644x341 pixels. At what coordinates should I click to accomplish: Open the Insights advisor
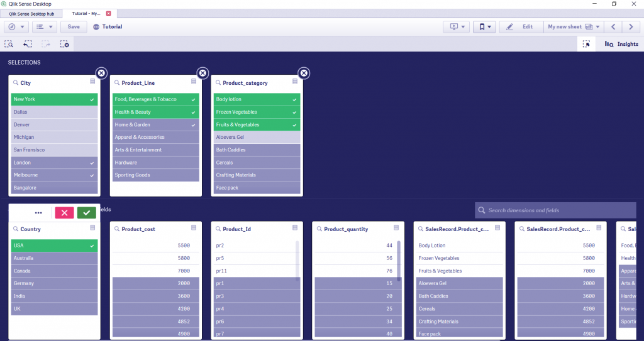click(621, 44)
